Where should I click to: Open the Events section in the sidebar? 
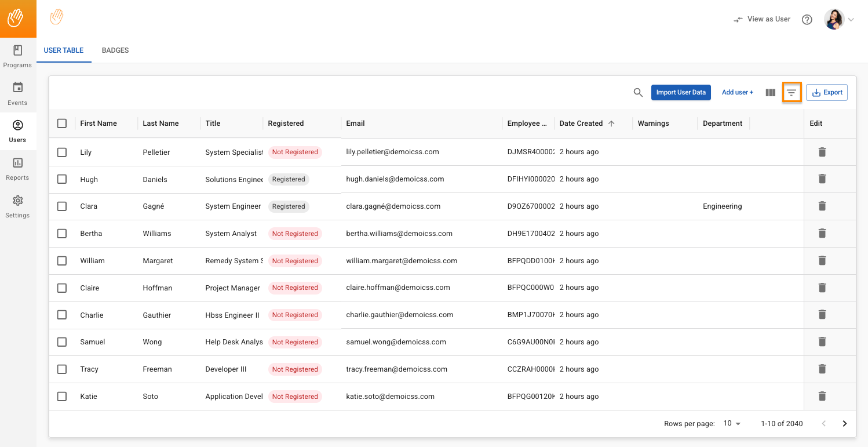pyautogui.click(x=17, y=94)
